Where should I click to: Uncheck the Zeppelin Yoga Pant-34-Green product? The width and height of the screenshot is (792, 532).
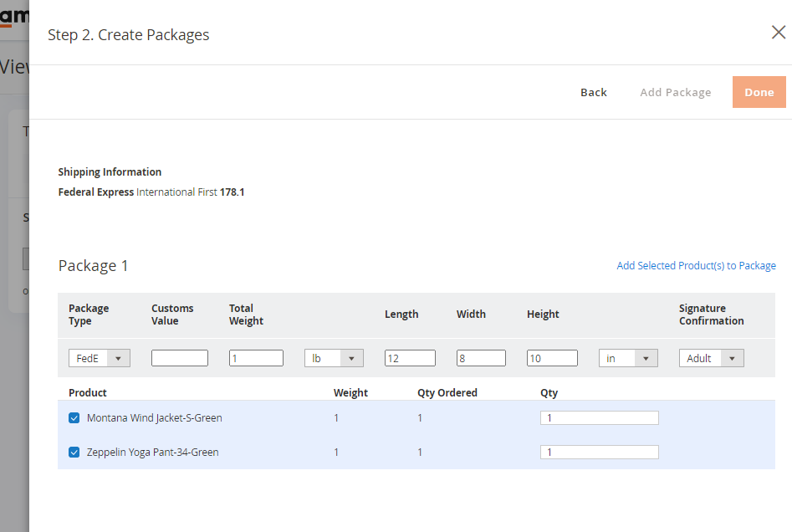coord(74,452)
